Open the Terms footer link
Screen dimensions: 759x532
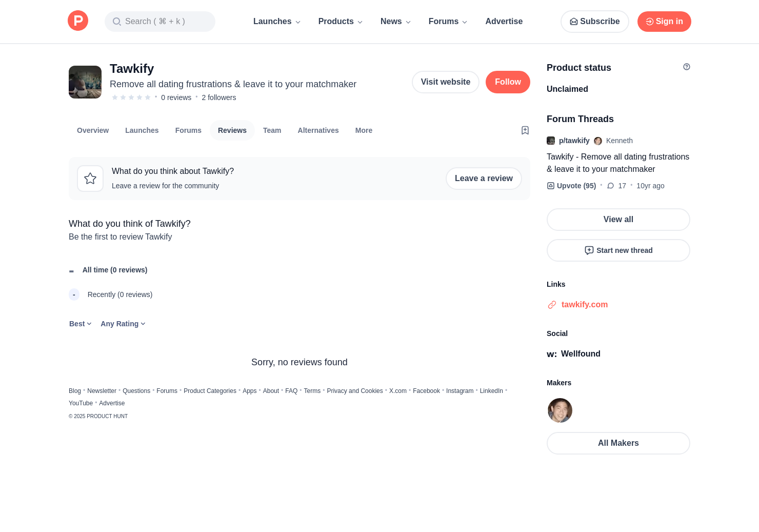pos(312,391)
